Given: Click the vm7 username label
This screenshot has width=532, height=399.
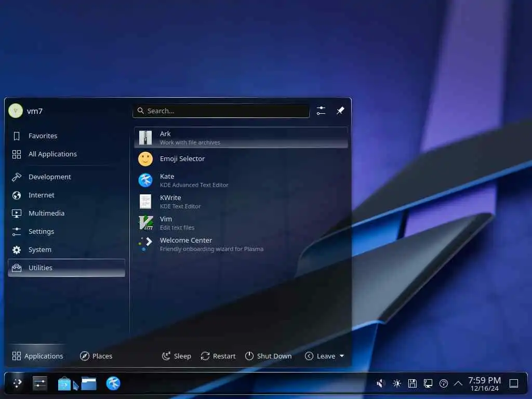Looking at the screenshot, I should pos(35,111).
